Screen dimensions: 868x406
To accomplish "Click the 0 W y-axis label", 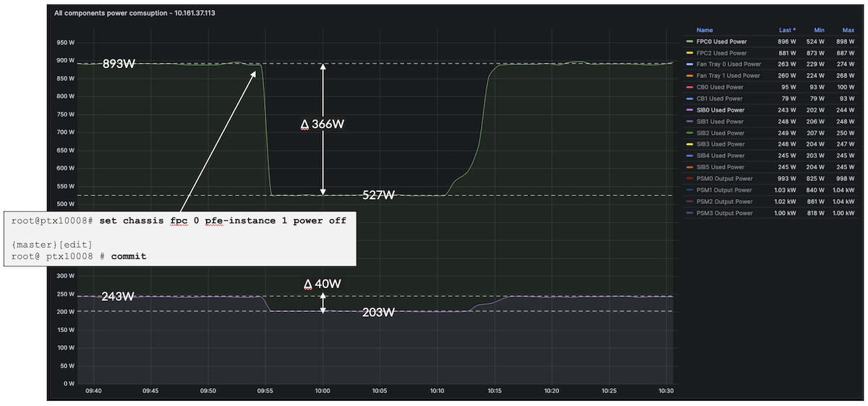I will 69,384.
